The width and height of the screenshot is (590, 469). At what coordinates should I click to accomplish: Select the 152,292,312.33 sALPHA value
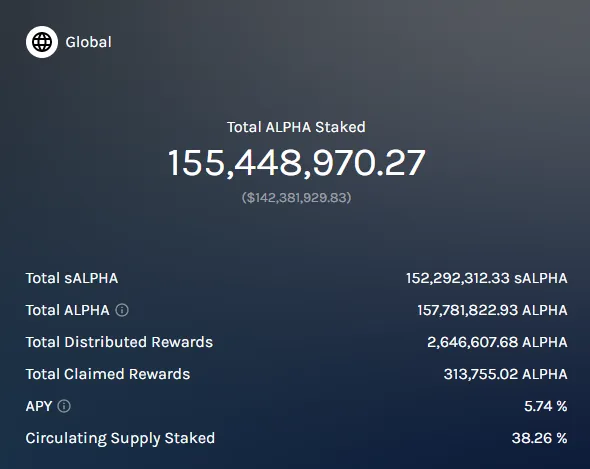pos(487,279)
